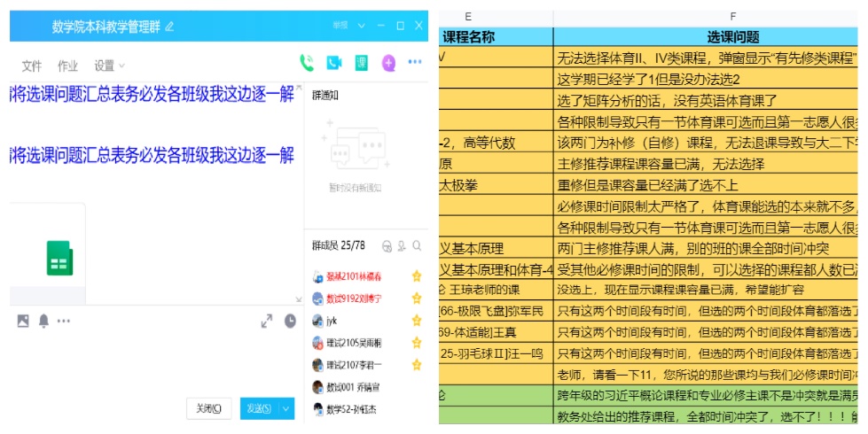Toggle star next to member jyk
868x434 pixels.
click(417, 320)
